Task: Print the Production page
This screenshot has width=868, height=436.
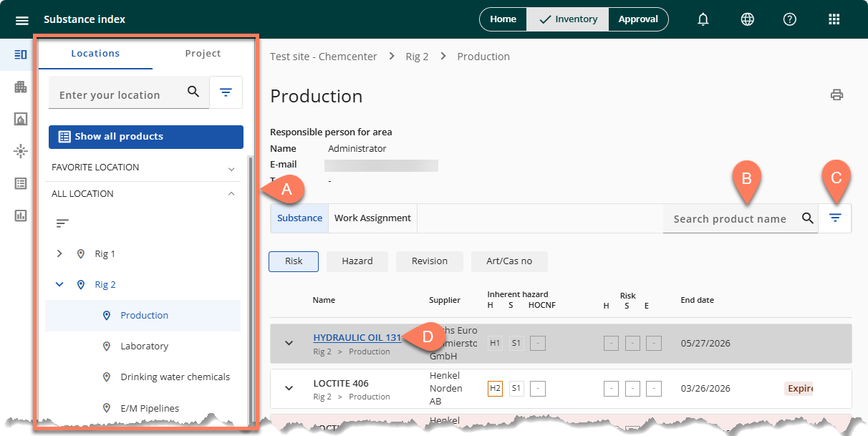Action: point(836,95)
